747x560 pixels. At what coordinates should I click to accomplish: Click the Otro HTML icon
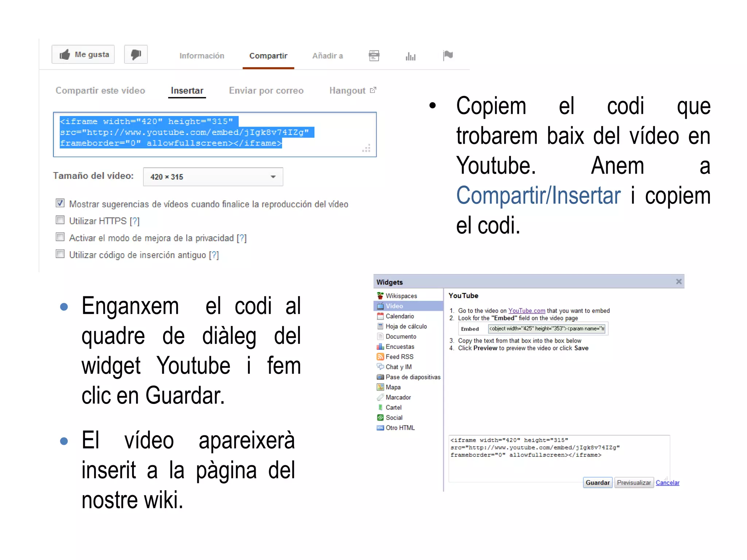(x=380, y=428)
